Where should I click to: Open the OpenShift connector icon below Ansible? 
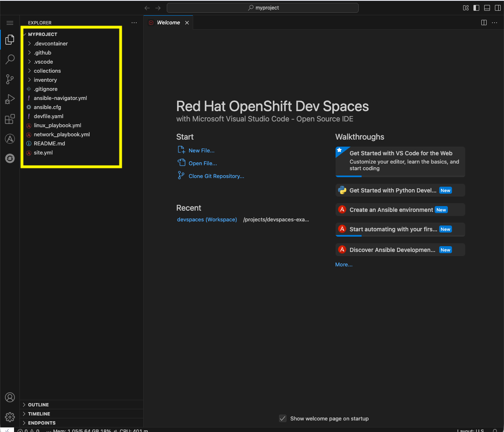[x=10, y=158]
